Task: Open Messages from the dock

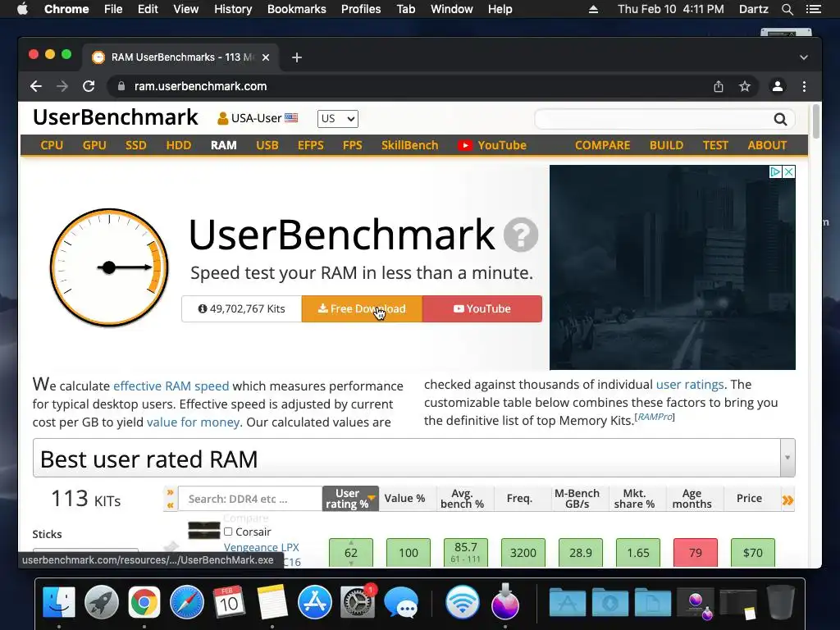Action: [x=400, y=602]
